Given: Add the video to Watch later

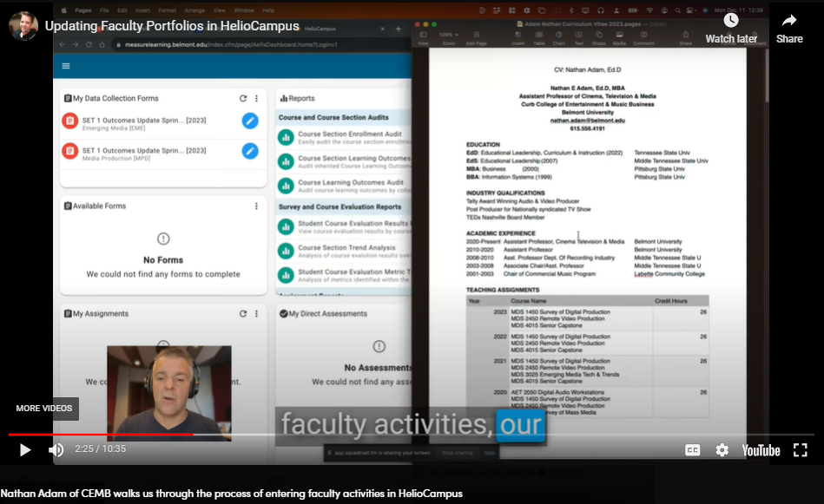Looking at the screenshot, I should pyautogui.click(x=731, y=29).
